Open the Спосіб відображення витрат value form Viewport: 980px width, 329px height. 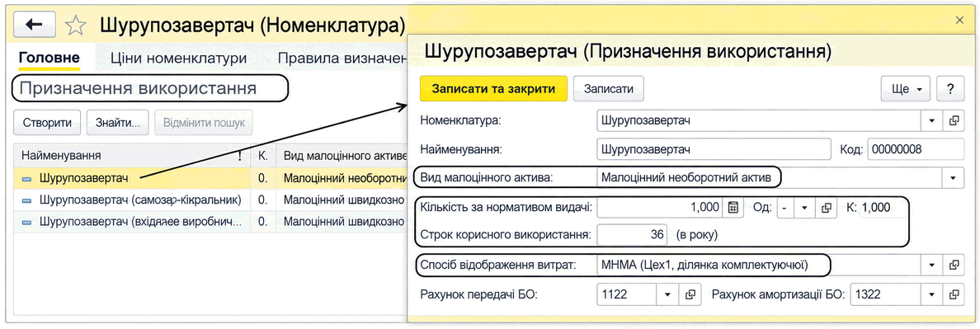point(954,266)
